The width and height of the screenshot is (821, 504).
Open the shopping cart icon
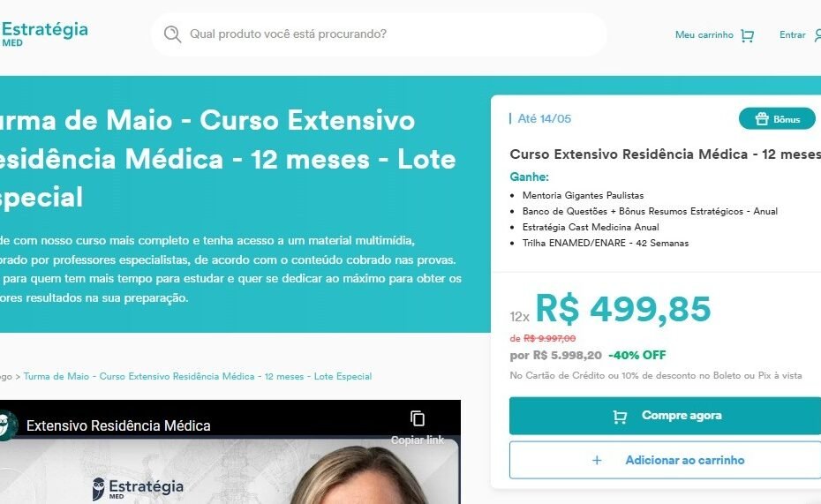(x=747, y=35)
